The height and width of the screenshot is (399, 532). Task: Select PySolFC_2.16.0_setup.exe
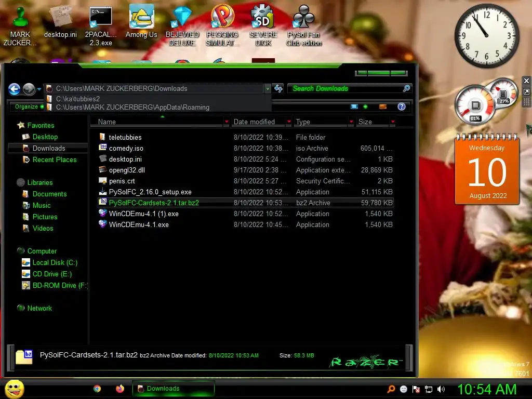[x=246, y=192]
